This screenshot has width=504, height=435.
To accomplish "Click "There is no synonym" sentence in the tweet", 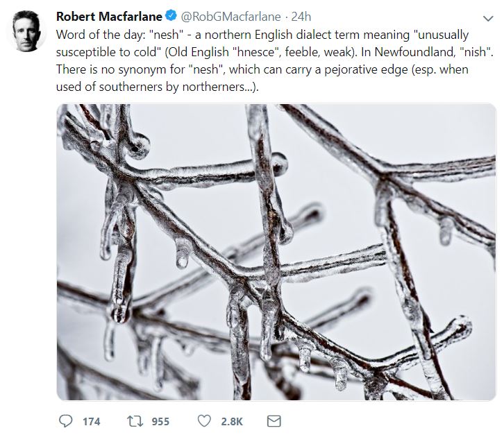I will [x=111, y=70].
